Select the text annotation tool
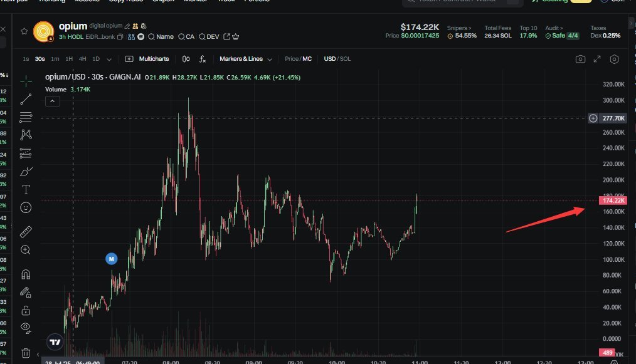The image size is (636, 364). point(26,189)
